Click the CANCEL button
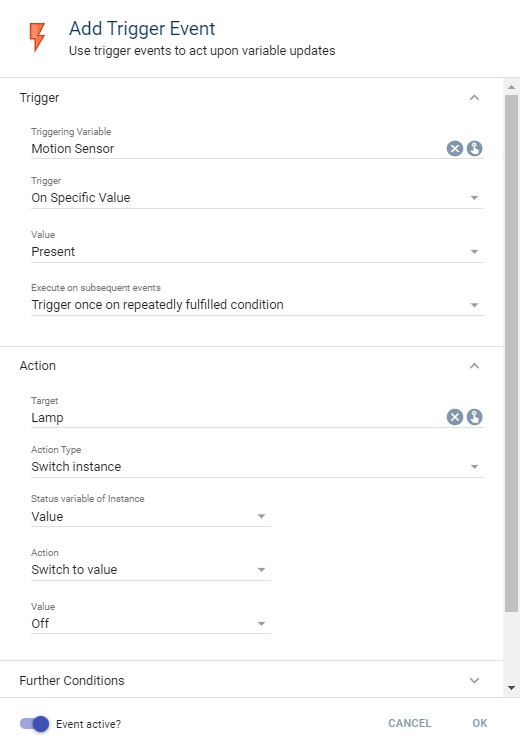520x749 pixels. 410,723
